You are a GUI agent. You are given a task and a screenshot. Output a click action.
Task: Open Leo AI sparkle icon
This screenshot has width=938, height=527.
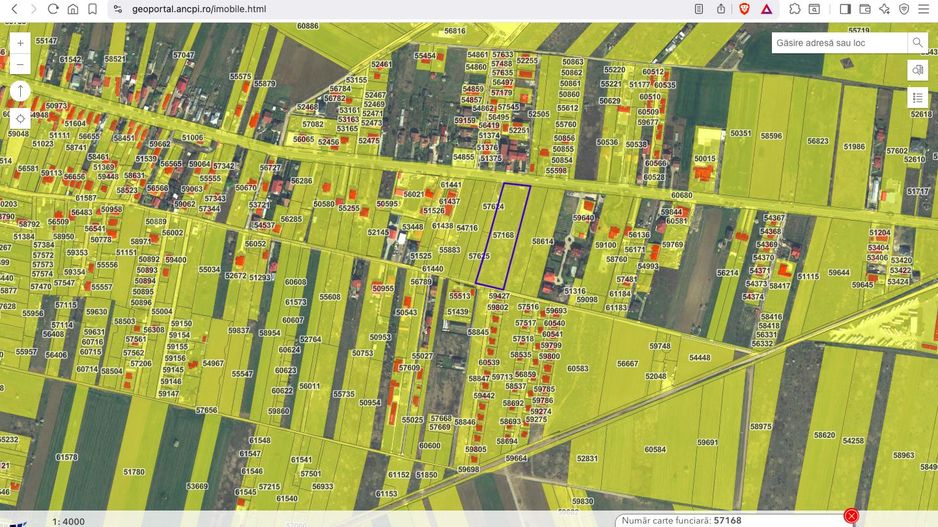coord(884,9)
